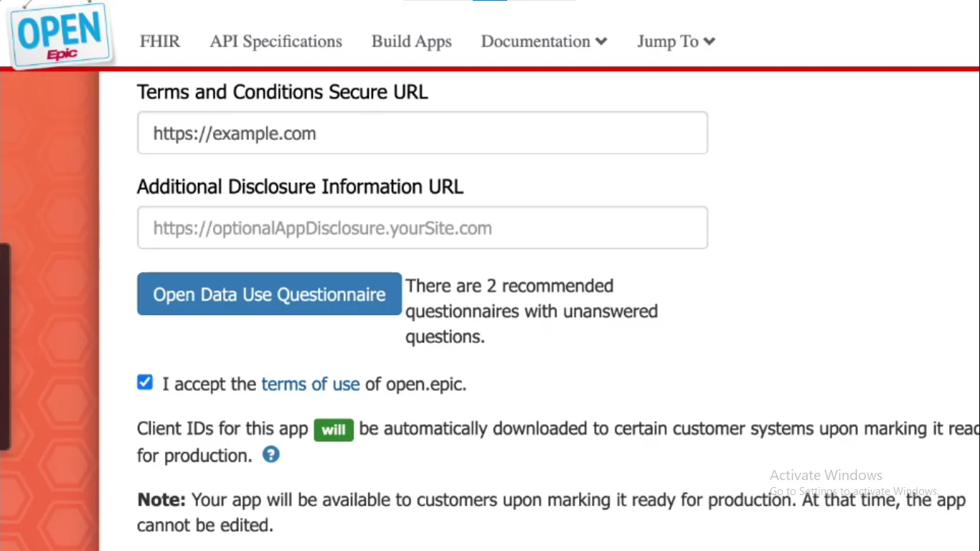Uncheck the accept terms of use checkbox
The height and width of the screenshot is (551, 980).
click(x=145, y=382)
